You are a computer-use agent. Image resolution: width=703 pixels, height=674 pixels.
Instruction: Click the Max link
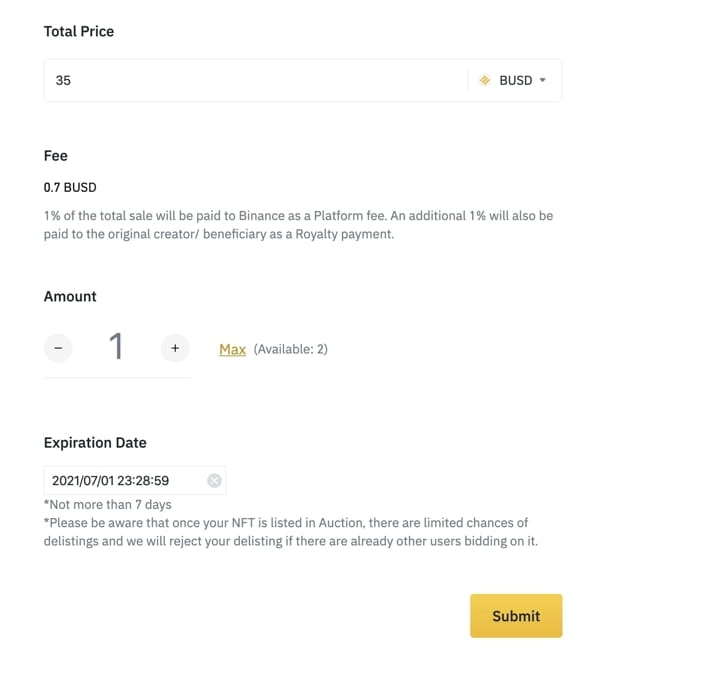pyautogui.click(x=232, y=349)
